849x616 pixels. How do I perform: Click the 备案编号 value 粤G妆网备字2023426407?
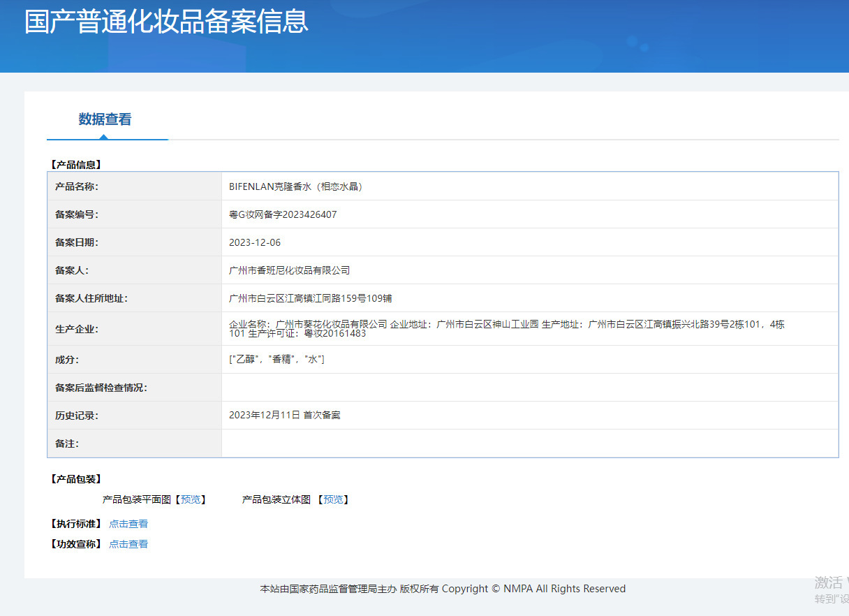coord(283,214)
